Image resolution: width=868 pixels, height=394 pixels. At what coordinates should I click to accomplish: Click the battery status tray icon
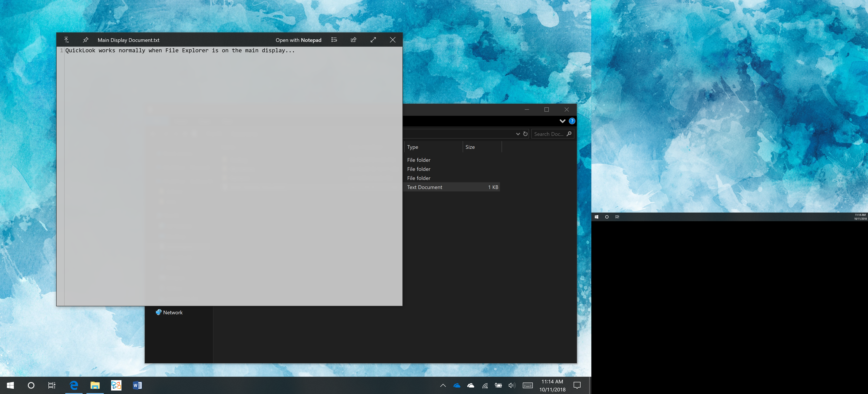(x=498, y=385)
